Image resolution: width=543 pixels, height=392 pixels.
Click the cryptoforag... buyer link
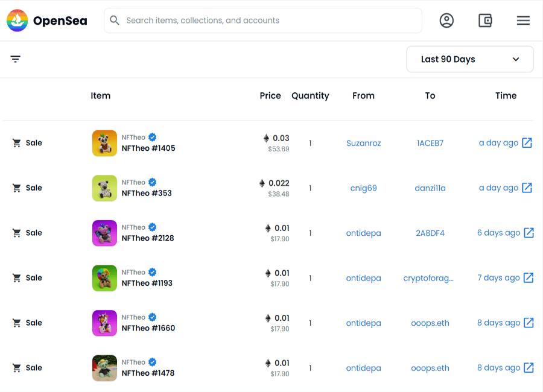click(x=428, y=278)
